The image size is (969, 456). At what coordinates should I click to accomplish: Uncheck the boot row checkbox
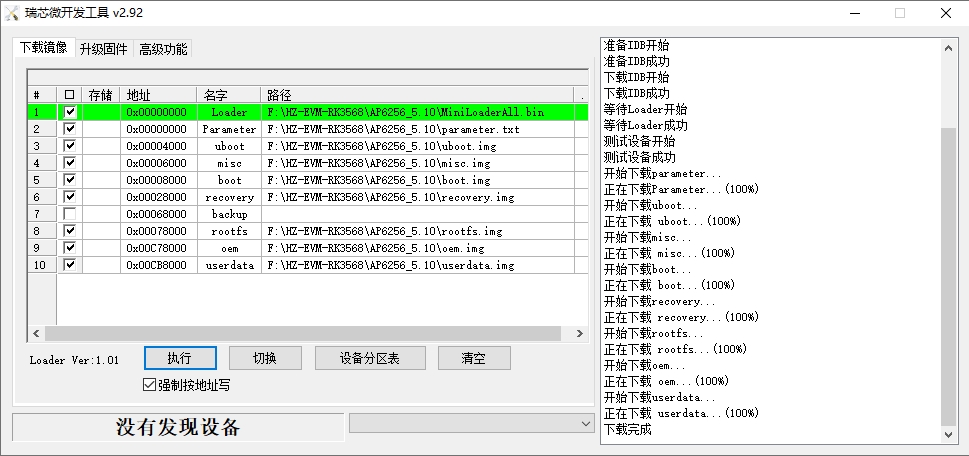[70, 180]
